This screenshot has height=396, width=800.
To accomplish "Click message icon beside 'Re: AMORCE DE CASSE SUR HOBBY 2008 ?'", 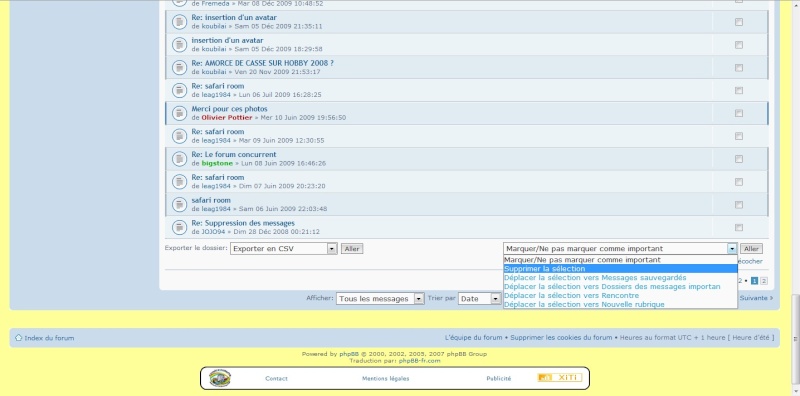I will point(179,67).
